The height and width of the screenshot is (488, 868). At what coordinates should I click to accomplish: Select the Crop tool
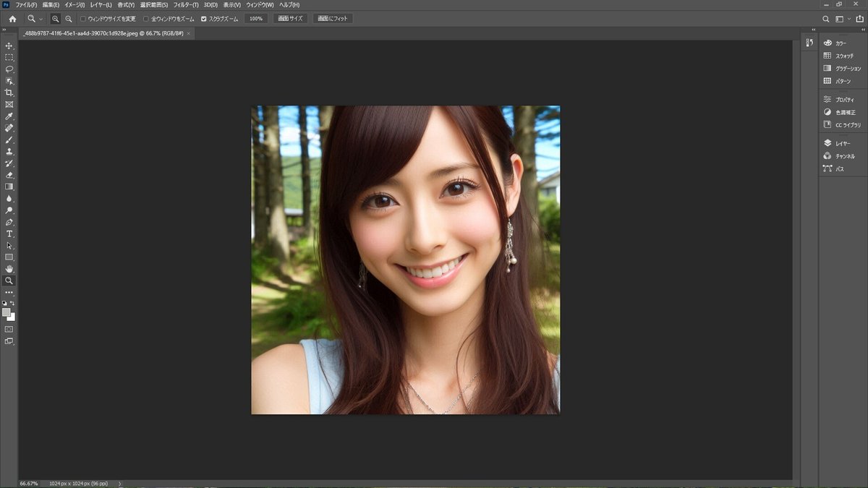(x=9, y=92)
